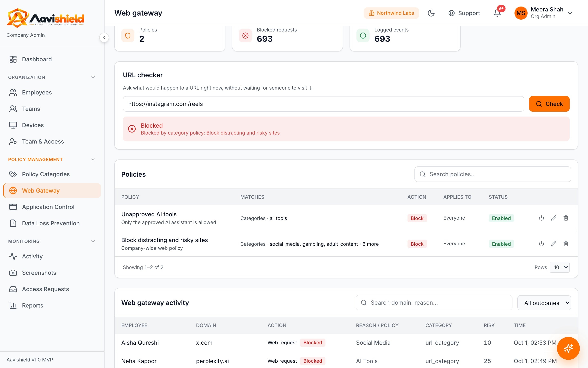Toggle power for Block distracting and risky sites
Image resolution: width=588 pixels, height=368 pixels.
click(541, 244)
